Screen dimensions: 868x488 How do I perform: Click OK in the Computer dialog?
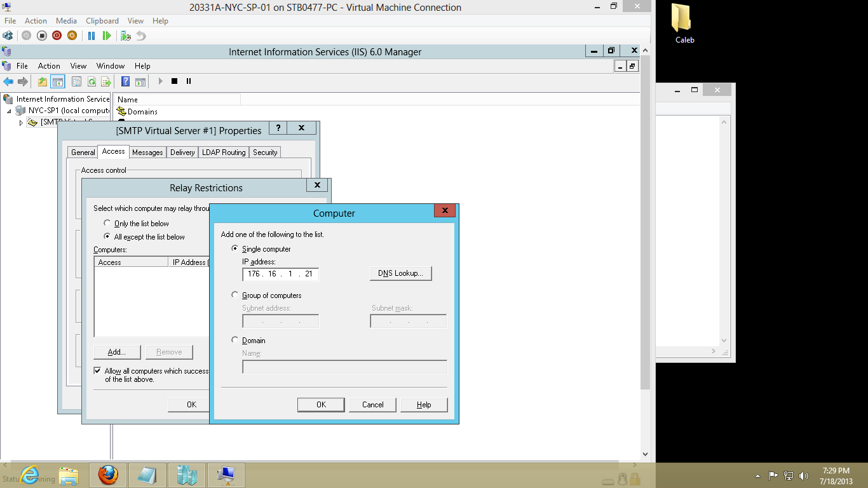pyautogui.click(x=321, y=405)
